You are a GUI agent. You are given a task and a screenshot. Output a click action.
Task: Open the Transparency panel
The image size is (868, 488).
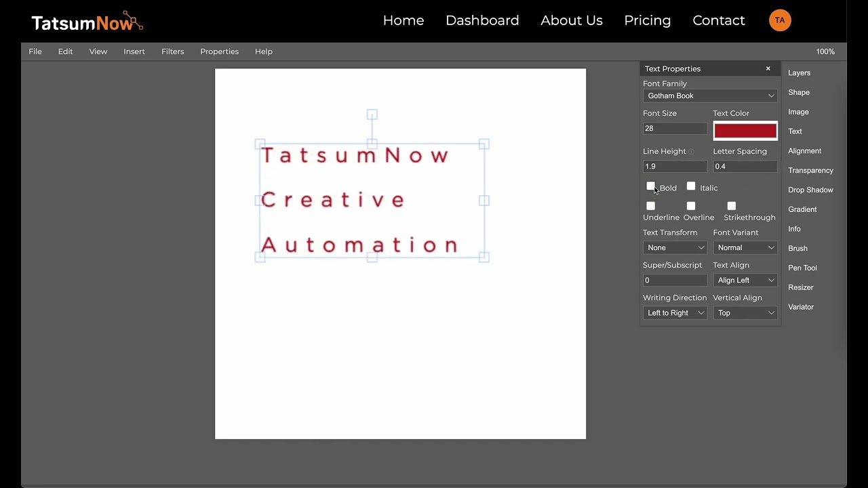coord(810,170)
